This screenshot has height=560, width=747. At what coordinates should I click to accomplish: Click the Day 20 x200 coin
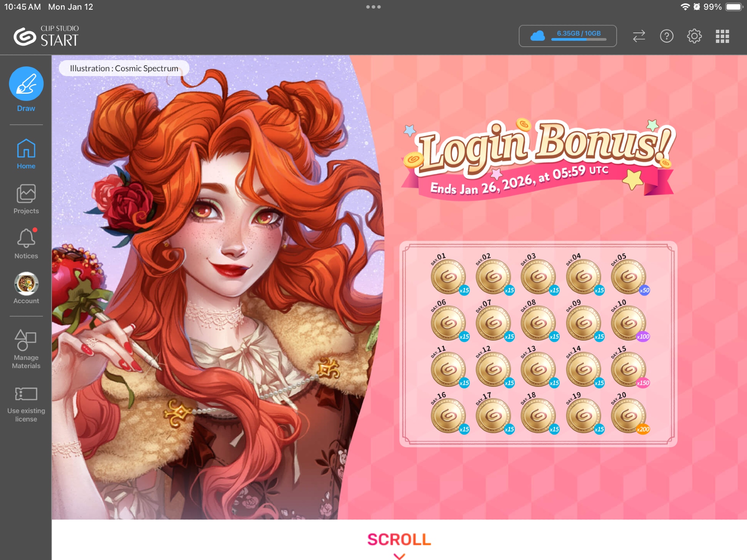(x=628, y=416)
